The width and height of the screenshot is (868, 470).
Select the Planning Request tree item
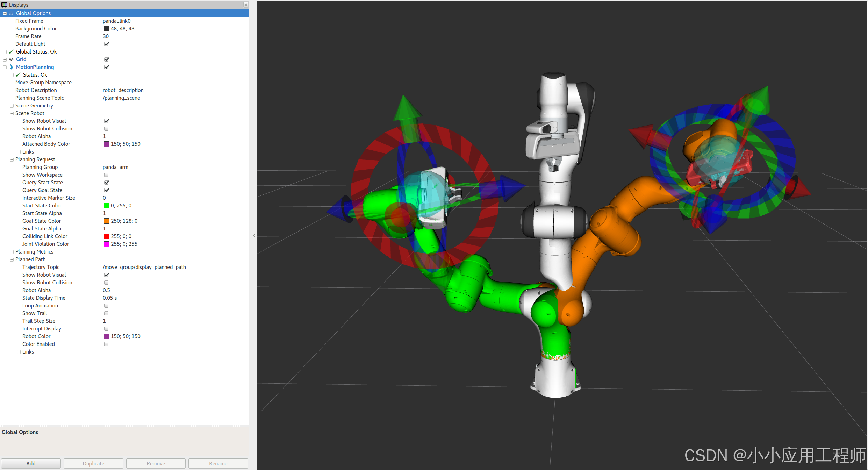(x=35, y=159)
